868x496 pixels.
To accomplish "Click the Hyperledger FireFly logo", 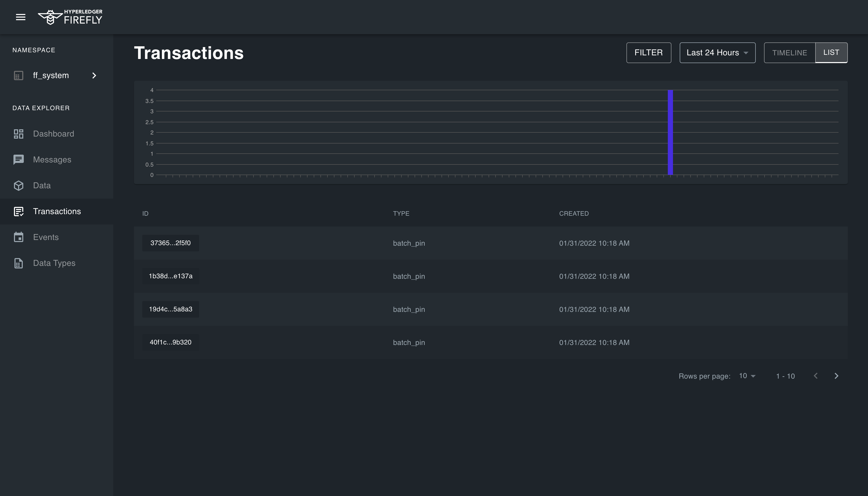I will click(x=70, y=17).
